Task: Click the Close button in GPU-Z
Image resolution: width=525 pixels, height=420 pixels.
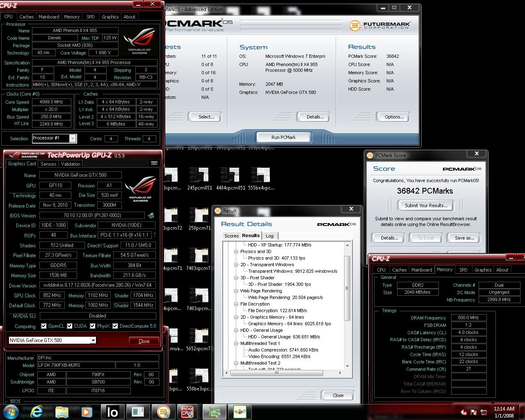Action: click(144, 341)
